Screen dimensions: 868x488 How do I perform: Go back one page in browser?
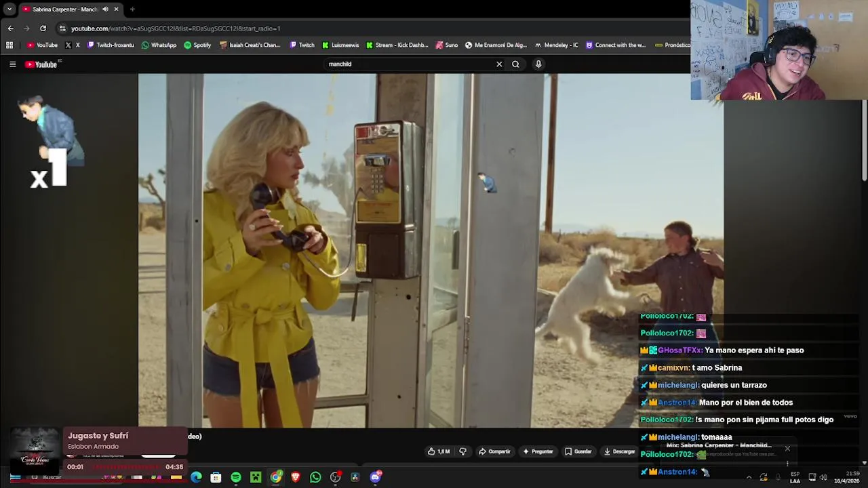tap(10, 28)
